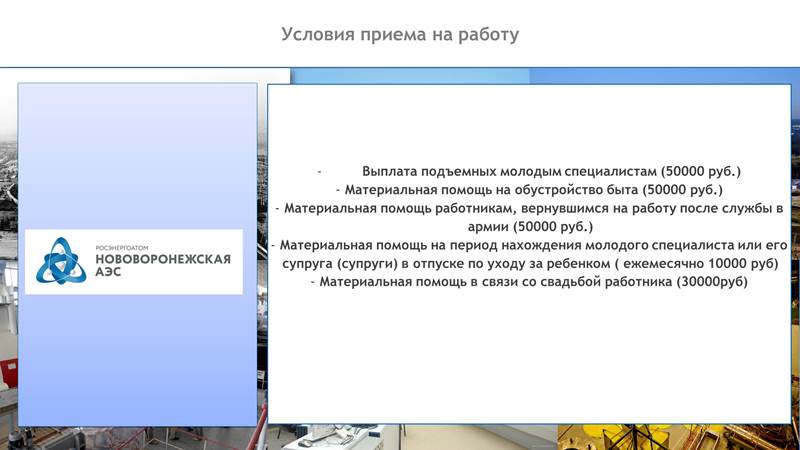Click text "в отпуске по уходу за ребенком"

506,264
